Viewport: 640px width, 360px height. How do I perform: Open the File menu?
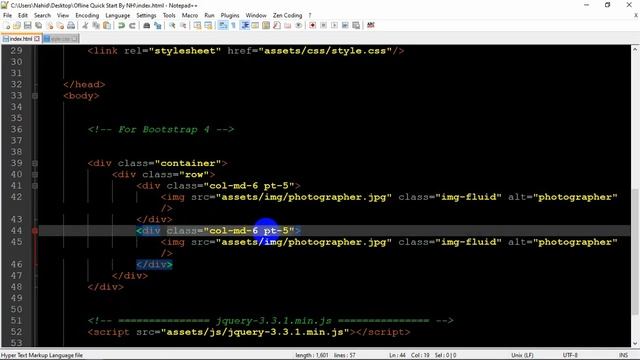coord(7,15)
